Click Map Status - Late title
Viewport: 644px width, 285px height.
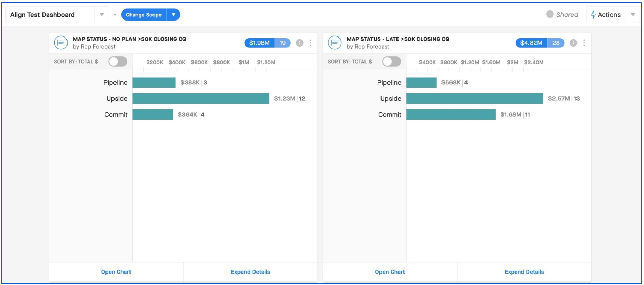click(x=398, y=39)
